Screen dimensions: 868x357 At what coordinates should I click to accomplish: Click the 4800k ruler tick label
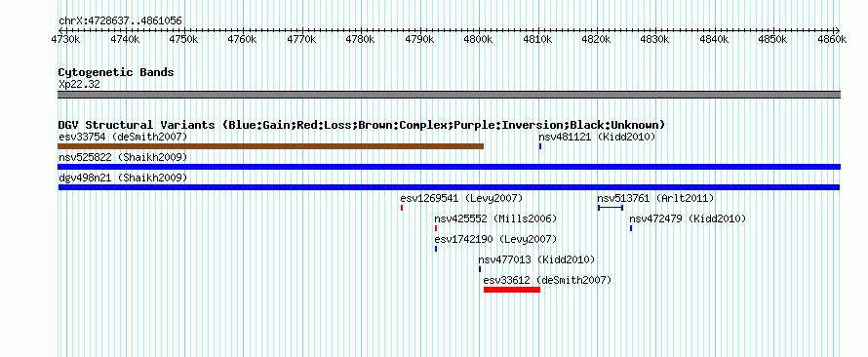[x=478, y=39]
